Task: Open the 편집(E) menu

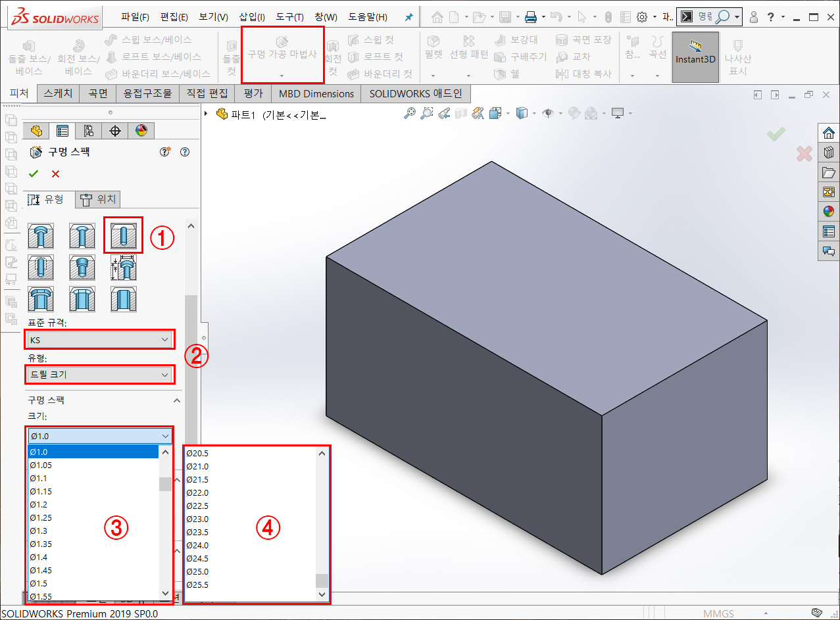Action: pos(174,17)
